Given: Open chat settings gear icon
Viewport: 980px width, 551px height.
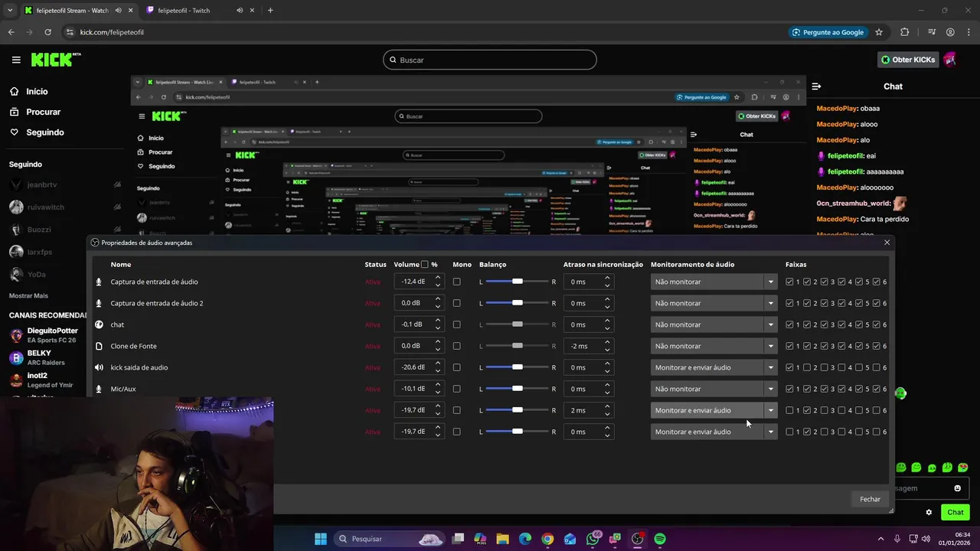Looking at the screenshot, I should click(929, 512).
